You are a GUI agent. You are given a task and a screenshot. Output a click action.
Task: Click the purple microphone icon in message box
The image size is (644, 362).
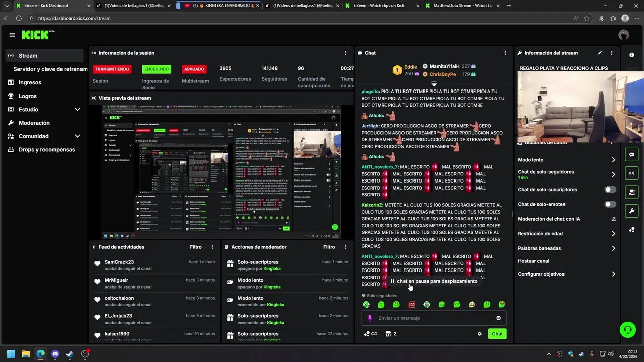[370, 318]
